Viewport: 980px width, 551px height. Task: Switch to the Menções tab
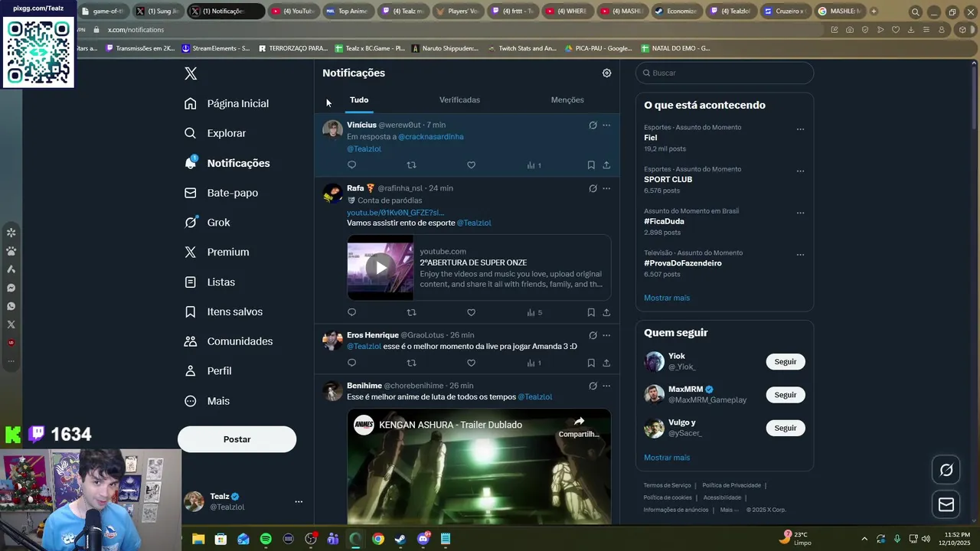pyautogui.click(x=567, y=100)
